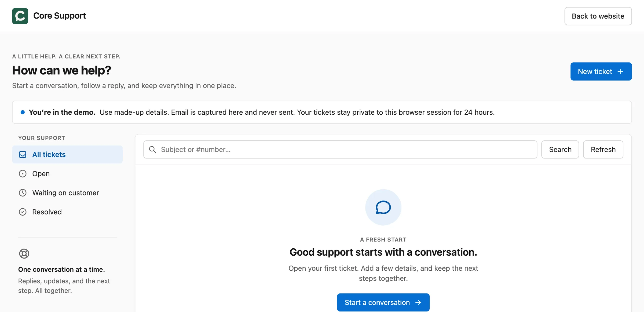Focus the Subject or #number search field
The height and width of the screenshot is (312, 644).
[340, 149]
